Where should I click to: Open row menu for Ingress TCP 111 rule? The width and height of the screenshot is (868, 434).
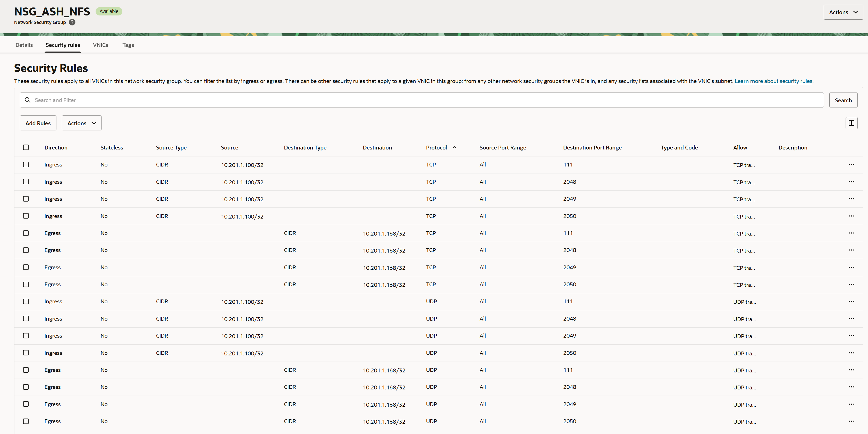point(851,164)
